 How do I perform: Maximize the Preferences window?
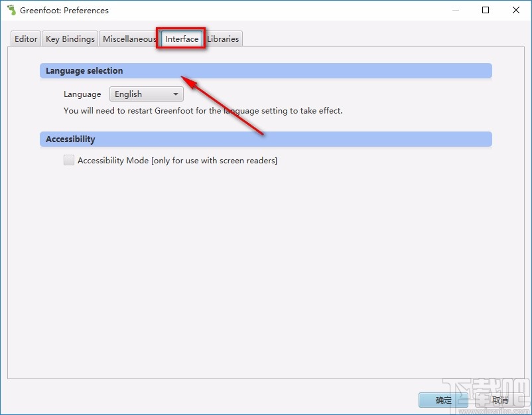(x=486, y=10)
